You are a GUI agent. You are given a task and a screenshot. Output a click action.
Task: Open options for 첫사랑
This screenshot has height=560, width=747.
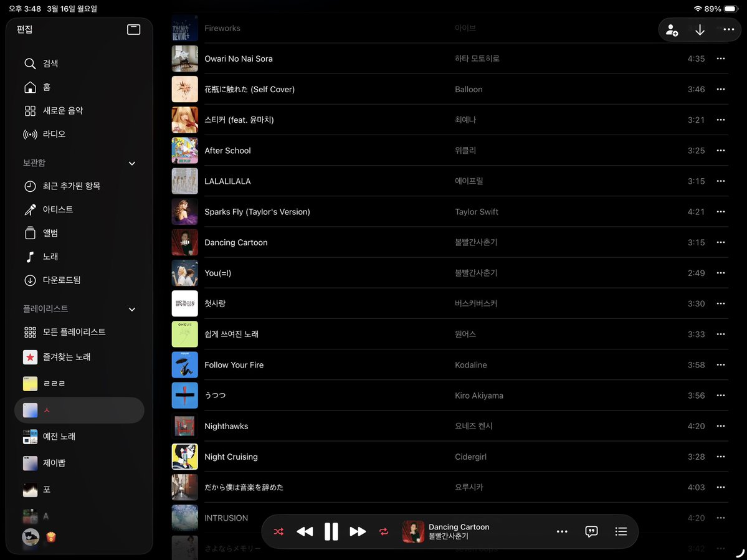pyautogui.click(x=720, y=303)
